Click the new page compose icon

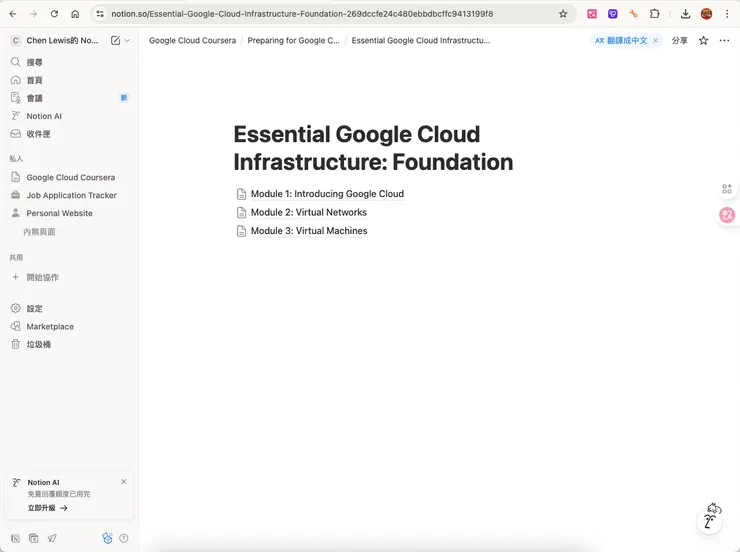pos(115,41)
